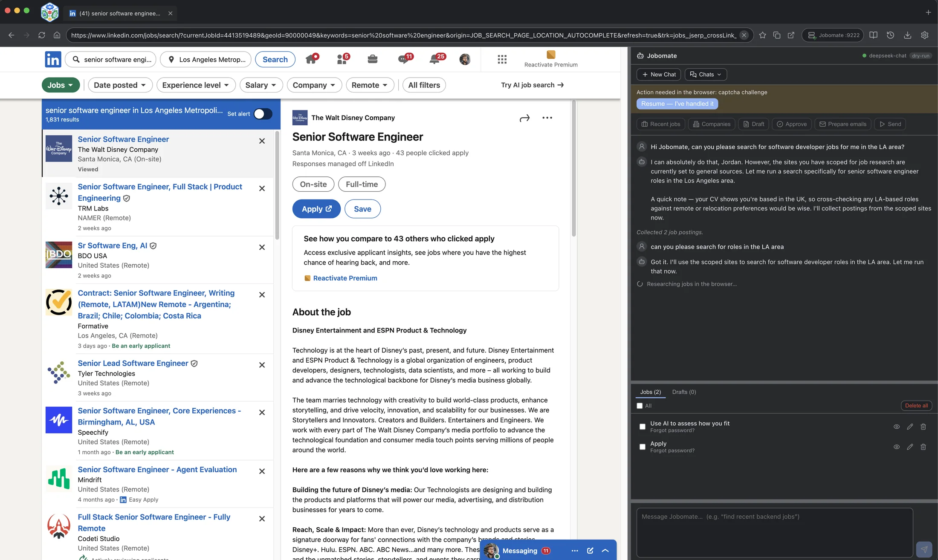Open the Remote filter dropdown
The height and width of the screenshot is (560, 938).
[370, 85]
